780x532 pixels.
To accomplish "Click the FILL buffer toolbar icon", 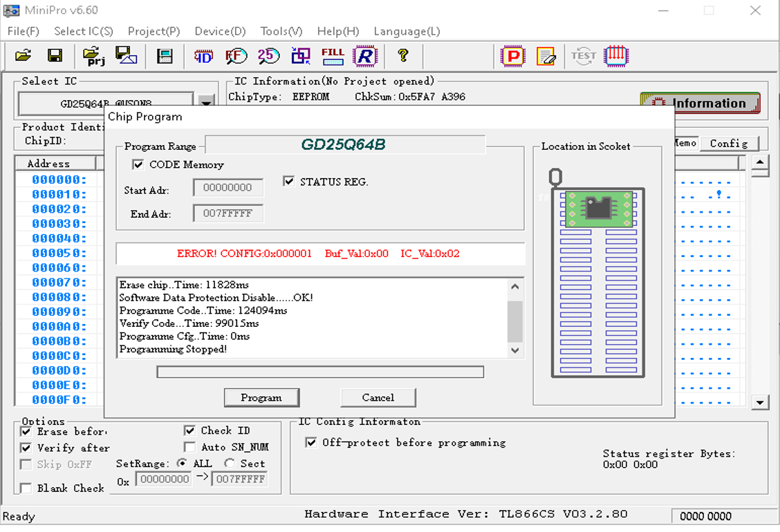I will click(333, 56).
